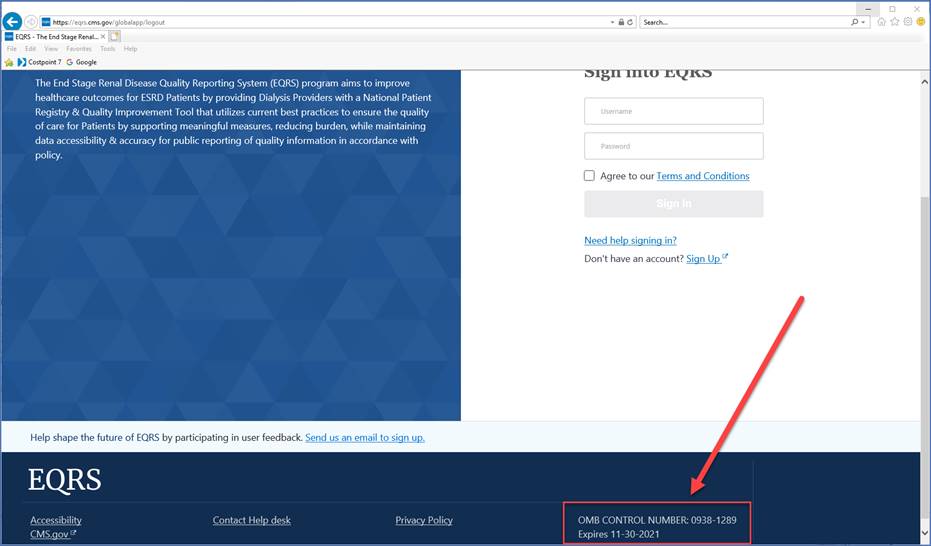Click the Terms and Conditions link
Screen dimensions: 931x546
pos(702,176)
